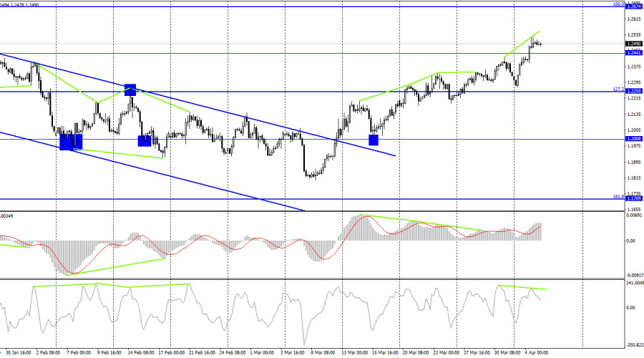Click the MACD panel 0.00 level

630,241
